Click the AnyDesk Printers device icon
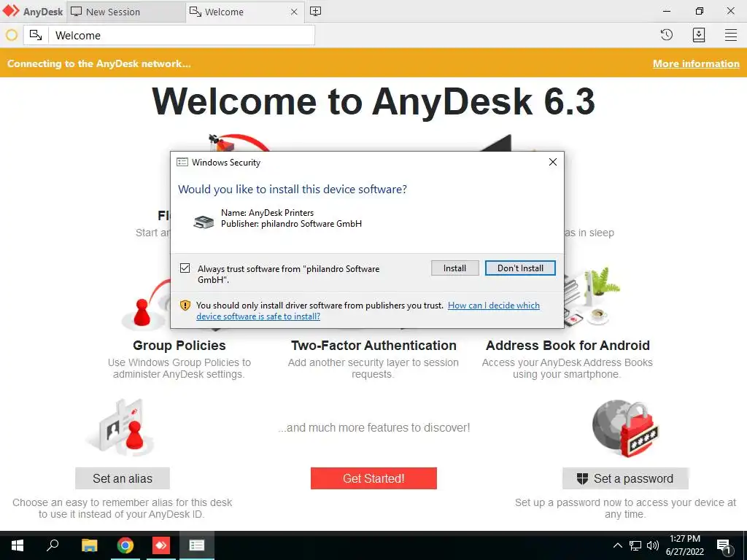747x560 pixels. coord(204,222)
